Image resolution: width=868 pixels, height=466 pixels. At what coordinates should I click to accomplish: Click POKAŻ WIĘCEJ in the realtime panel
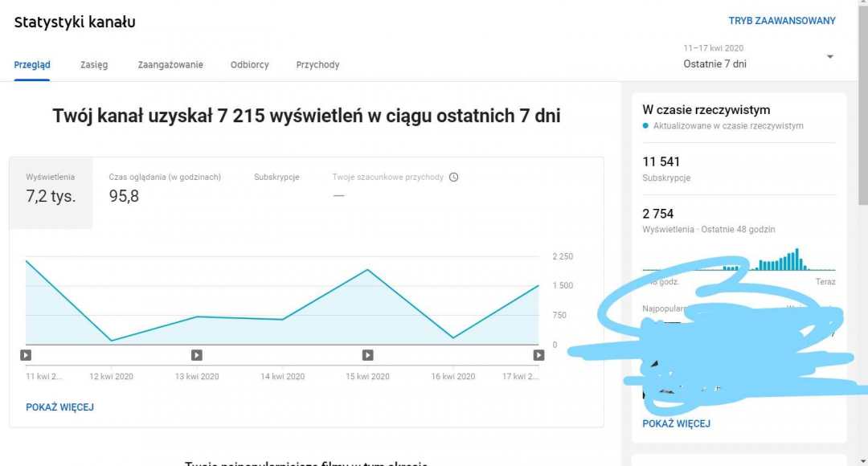point(675,422)
